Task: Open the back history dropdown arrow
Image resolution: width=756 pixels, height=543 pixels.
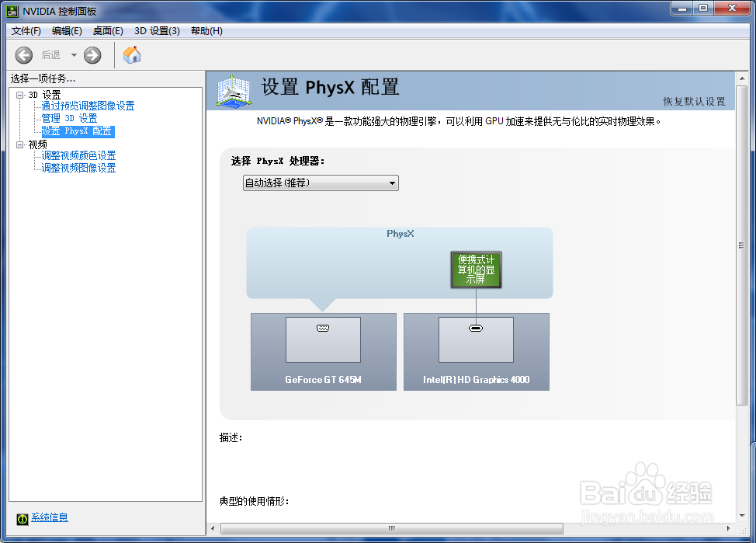Action: (x=74, y=55)
